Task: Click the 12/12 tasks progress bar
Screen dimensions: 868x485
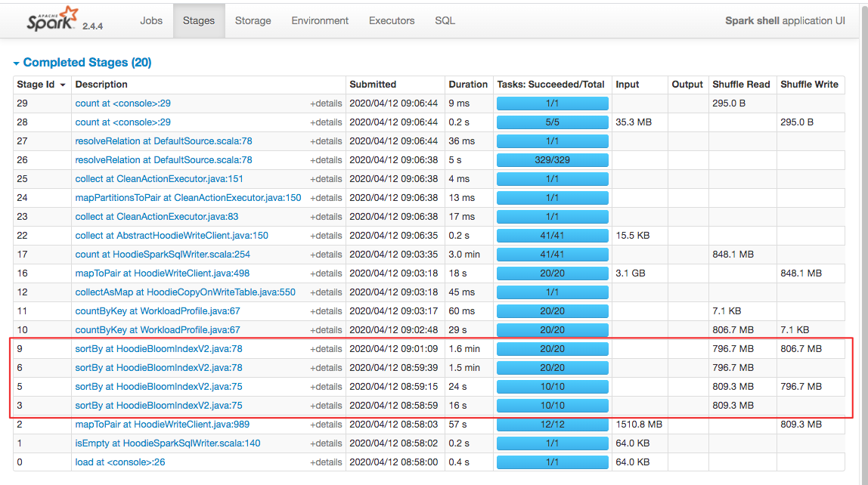Action: point(553,424)
